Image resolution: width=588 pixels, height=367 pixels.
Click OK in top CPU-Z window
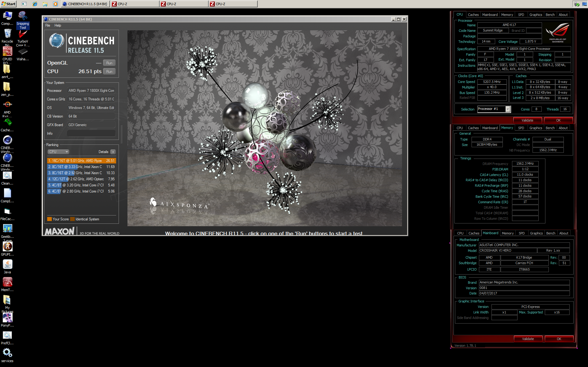tap(558, 120)
